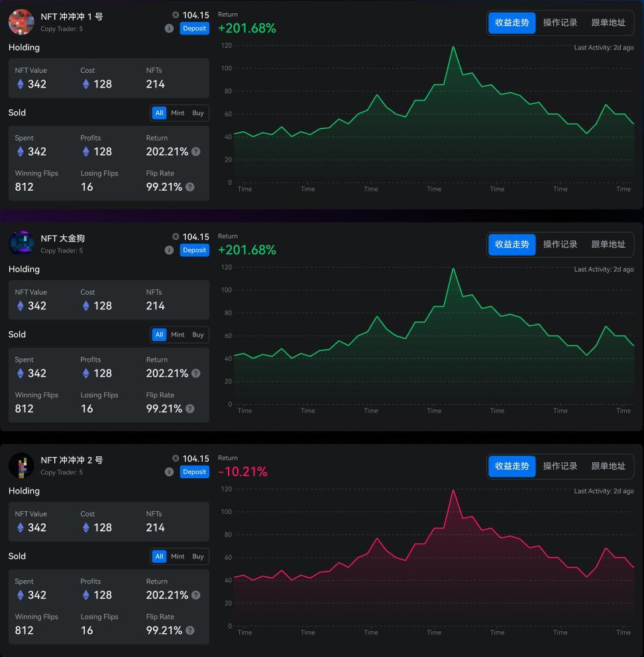Select Buy filter in NFT 大金狗 Sold section
The image size is (644, 657).
198,335
